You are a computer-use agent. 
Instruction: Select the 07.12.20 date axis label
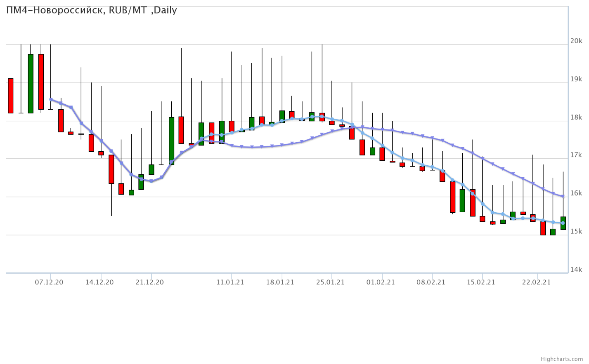coord(49,282)
